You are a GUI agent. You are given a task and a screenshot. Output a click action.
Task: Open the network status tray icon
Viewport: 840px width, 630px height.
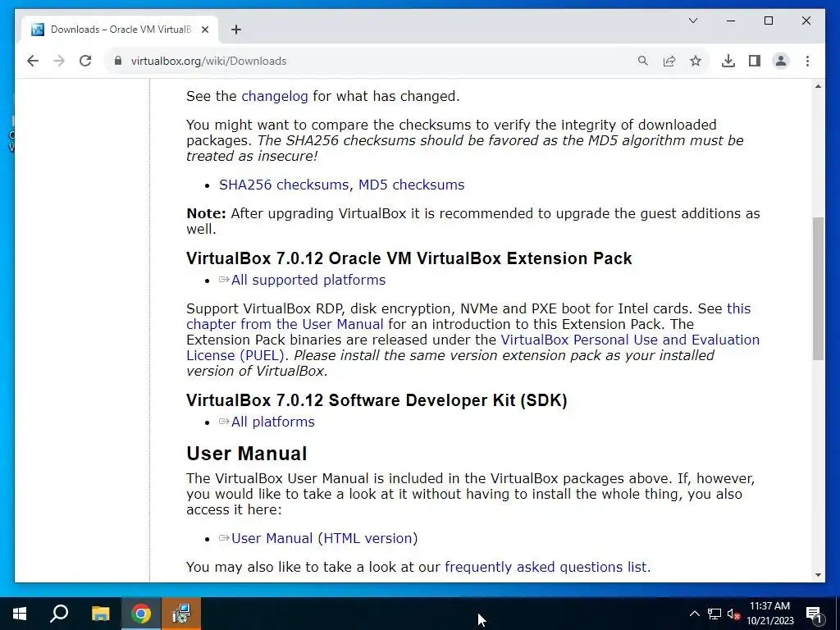tap(714, 614)
